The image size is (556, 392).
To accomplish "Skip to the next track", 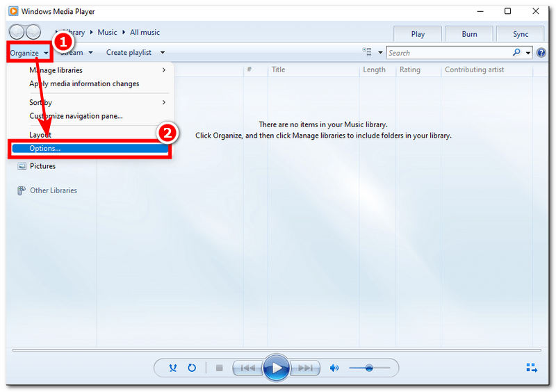I will coord(305,368).
